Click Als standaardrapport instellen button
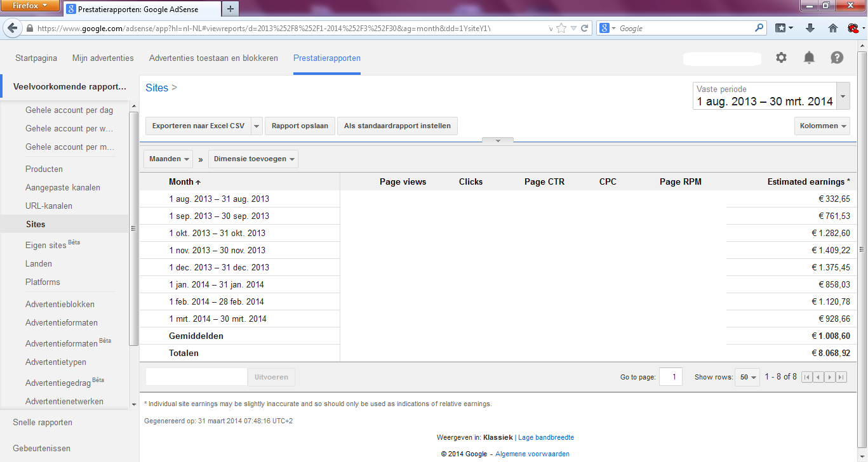Image resolution: width=868 pixels, height=462 pixels. (397, 126)
